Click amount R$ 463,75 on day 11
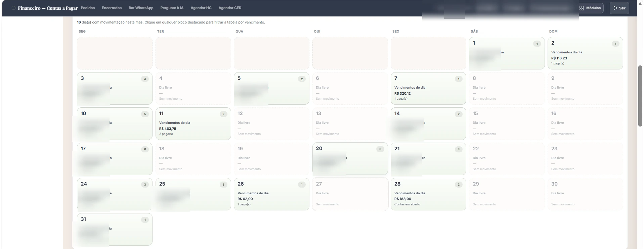The image size is (644, 249). point(168,129)
